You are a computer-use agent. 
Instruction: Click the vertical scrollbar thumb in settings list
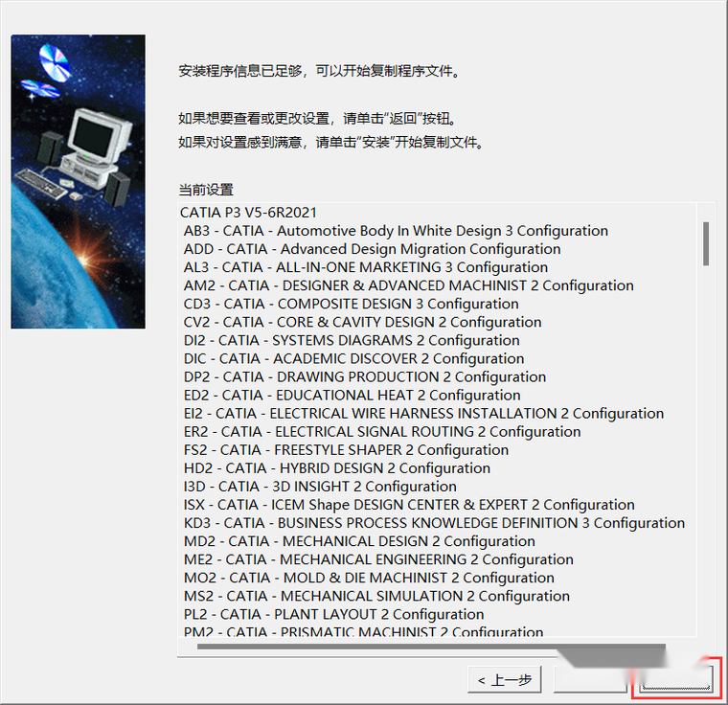tap(706, 243)
